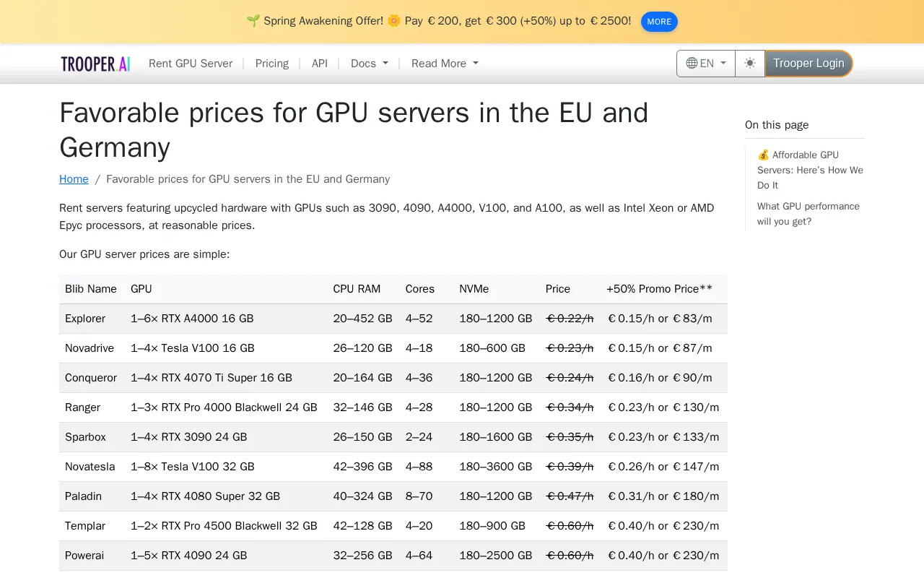Click the Spring Awakening Offer banner text

click(438, 21)
